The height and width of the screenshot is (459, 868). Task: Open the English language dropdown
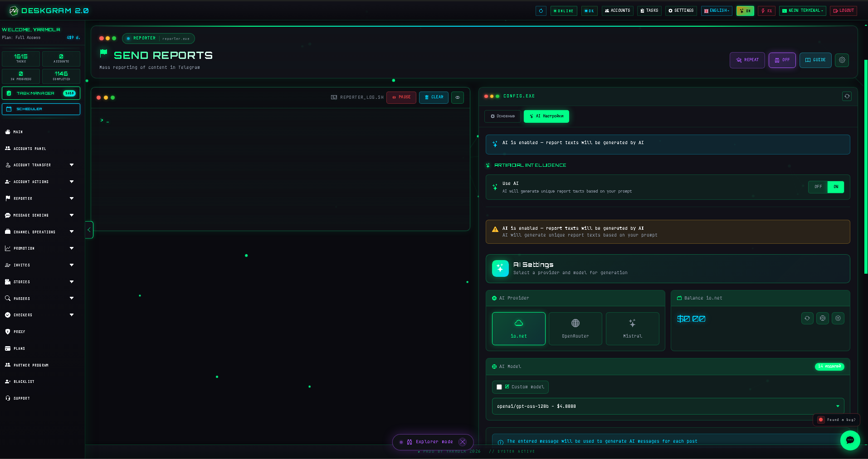(x=717, y=10)
